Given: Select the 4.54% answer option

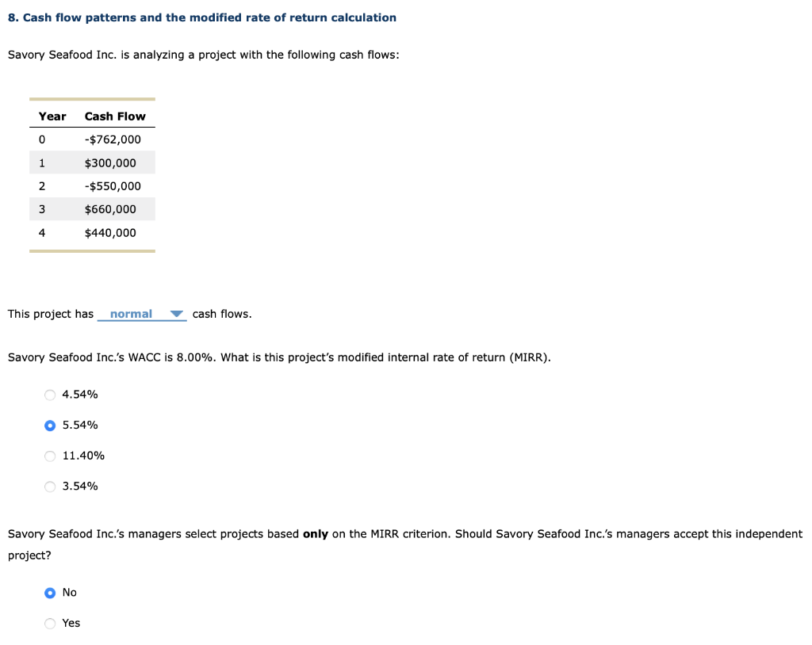Looking at the screenshot, I should pos(49,395).
